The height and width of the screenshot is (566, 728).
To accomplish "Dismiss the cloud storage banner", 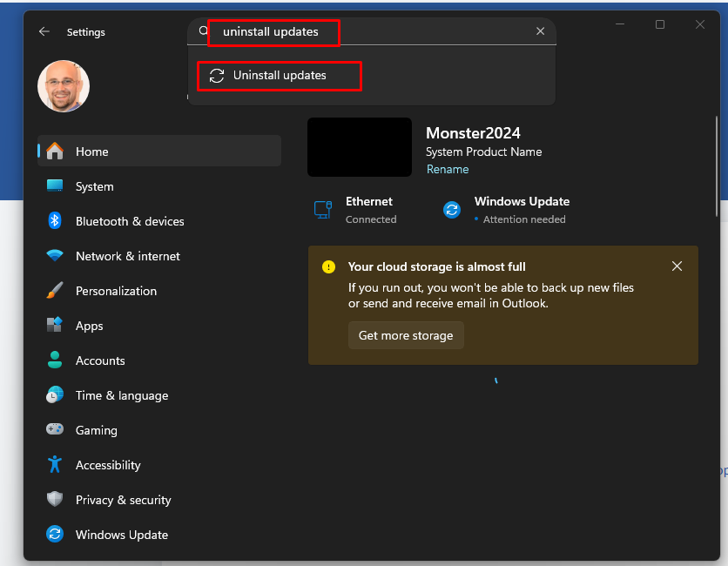I will [677, 266].
